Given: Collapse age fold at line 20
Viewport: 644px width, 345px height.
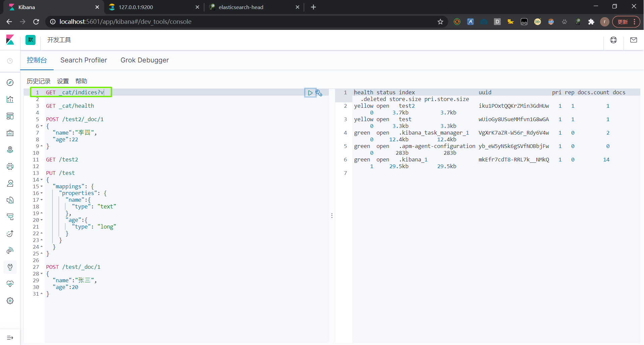Looking at the screenshot, I should [42, 220].
